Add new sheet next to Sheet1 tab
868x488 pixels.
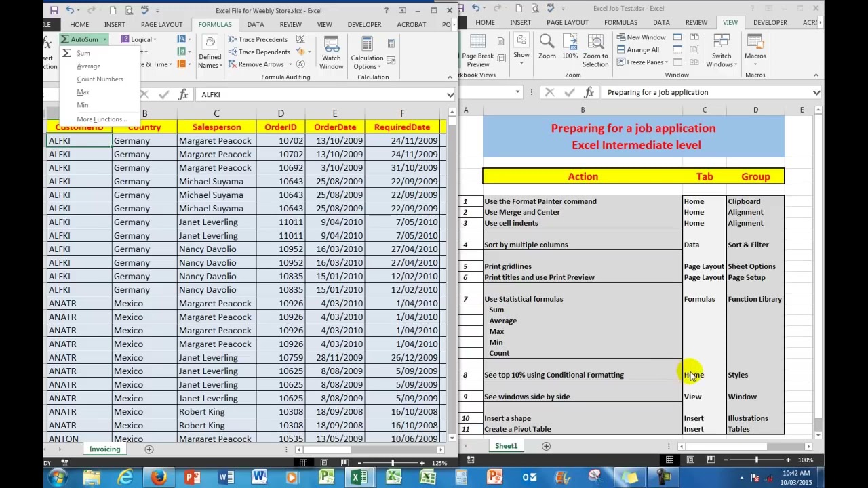point(546,446)
